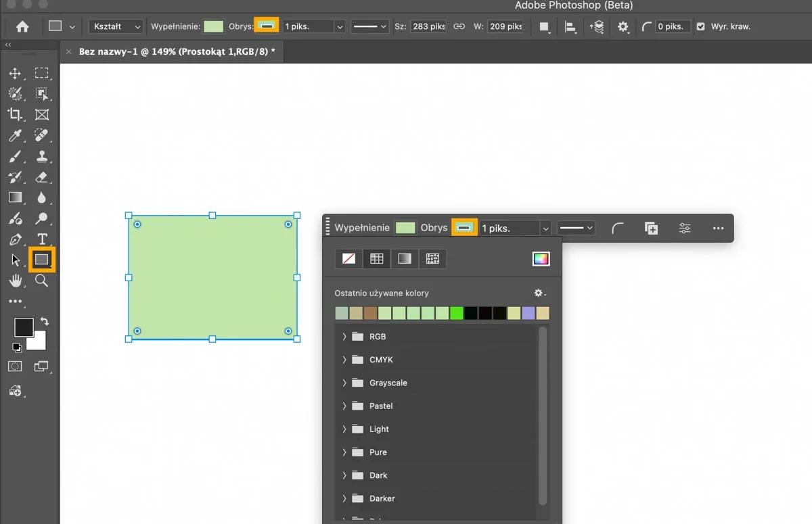Open the rainbow color picker
Screen dimensions: 812x524
pyautogui.click(x=541, y=258)
